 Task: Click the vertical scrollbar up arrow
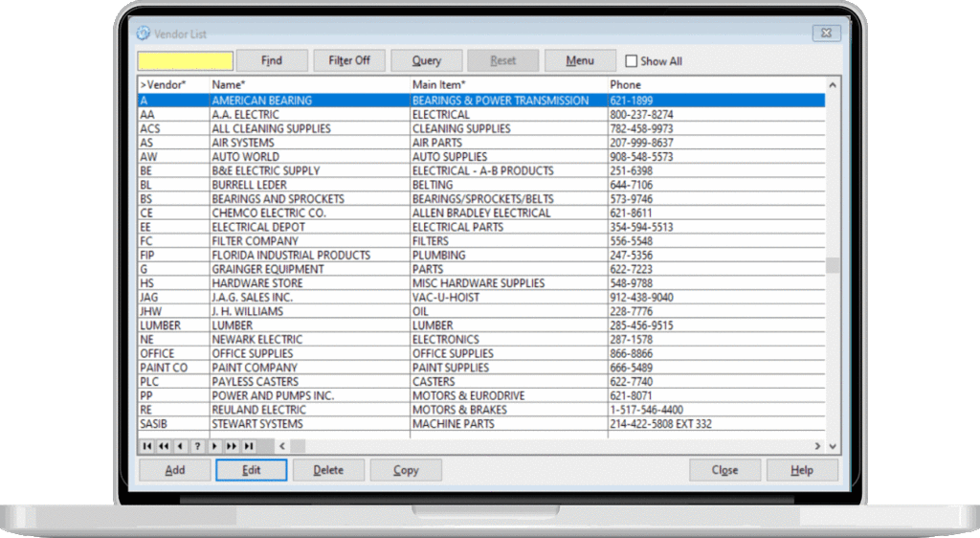tap(833, 85)
